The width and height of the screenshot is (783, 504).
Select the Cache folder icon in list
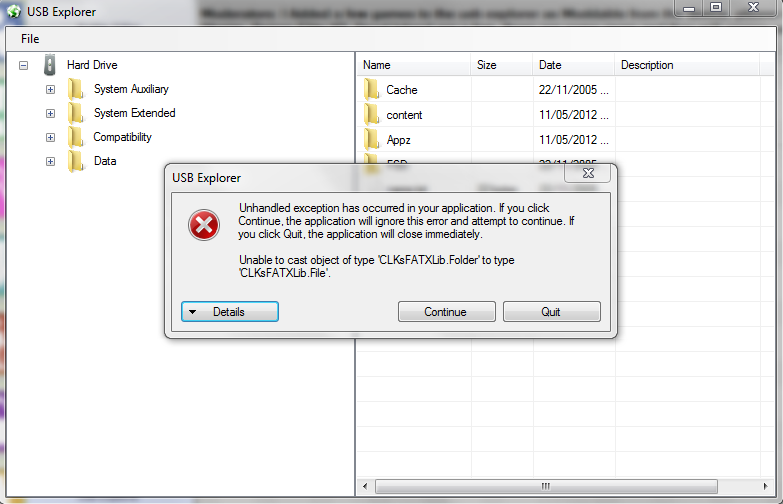(x=372, y=90)
